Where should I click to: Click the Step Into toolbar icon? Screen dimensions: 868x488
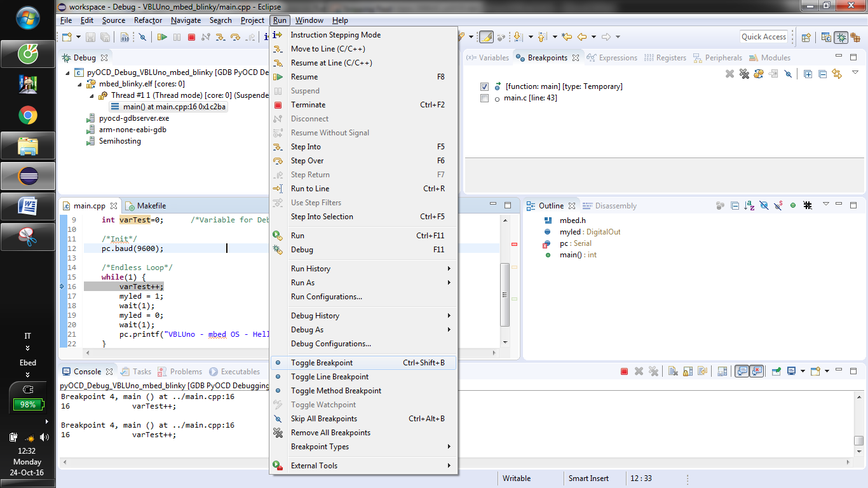[221, 37]
